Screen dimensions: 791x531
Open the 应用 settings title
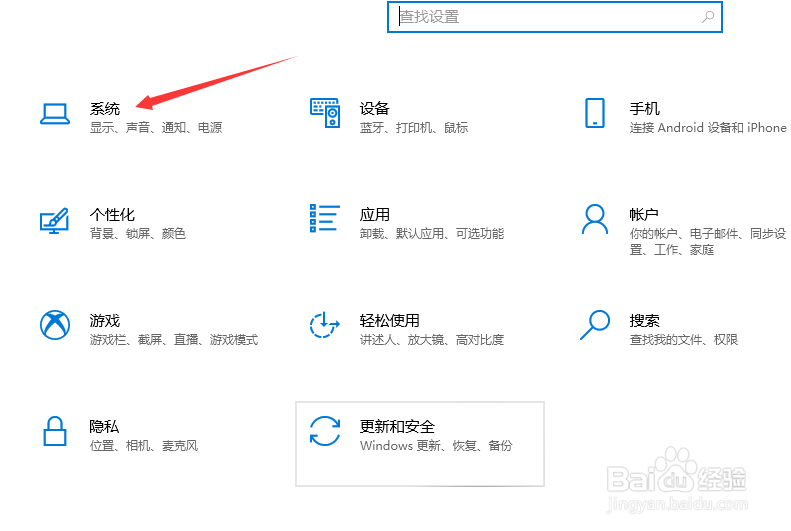pyautogui.click(x=374, y=215)
